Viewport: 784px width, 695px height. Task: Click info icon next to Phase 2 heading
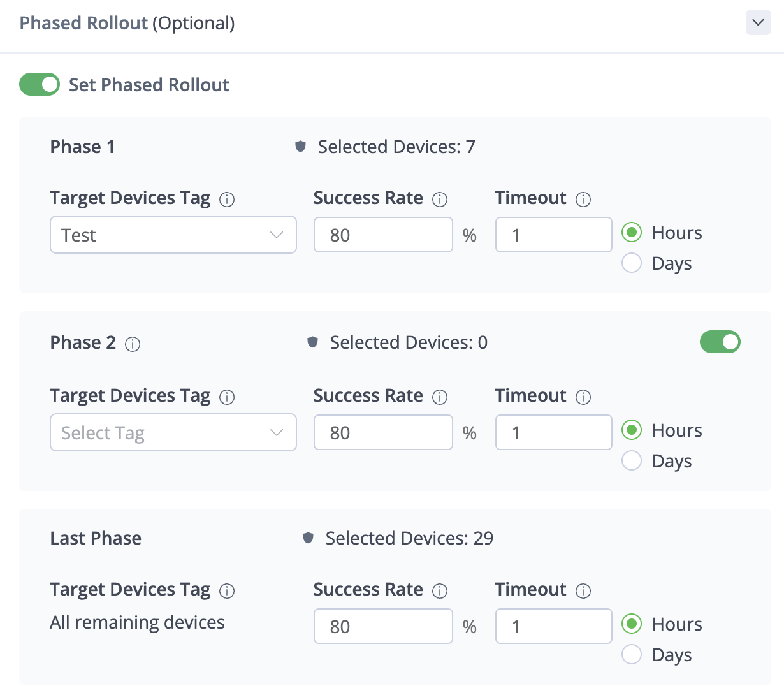(x=133, y=344)
